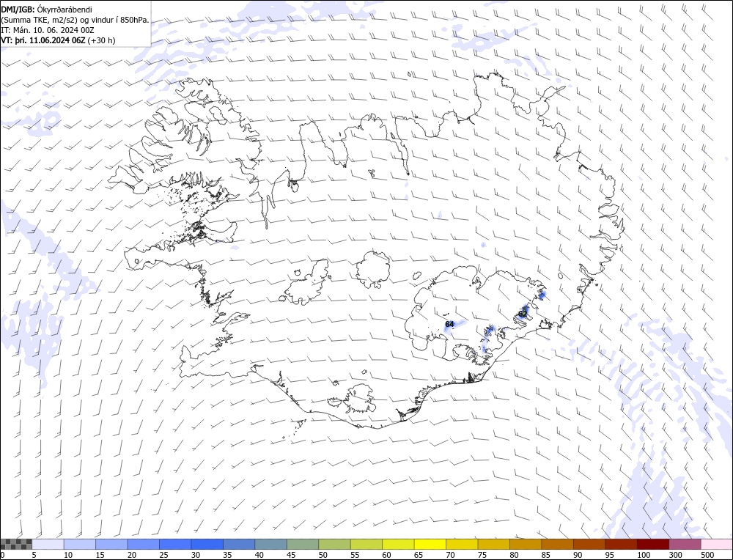Select the light blue 10–15 legend swatch
Viewport: 733px width, 560px height.
[x=80, y=544]
